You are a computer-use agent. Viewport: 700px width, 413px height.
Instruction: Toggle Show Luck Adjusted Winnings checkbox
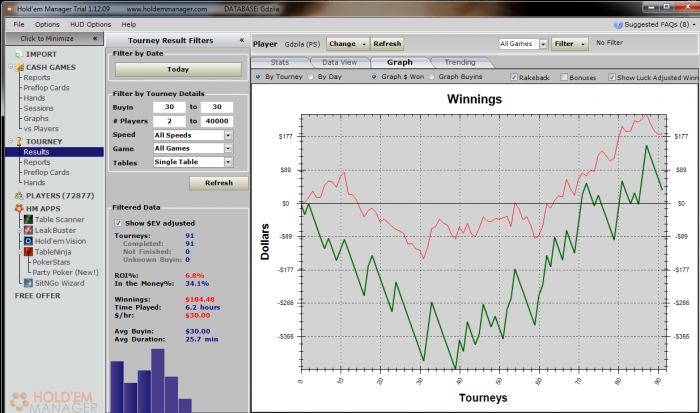(612, 77)
